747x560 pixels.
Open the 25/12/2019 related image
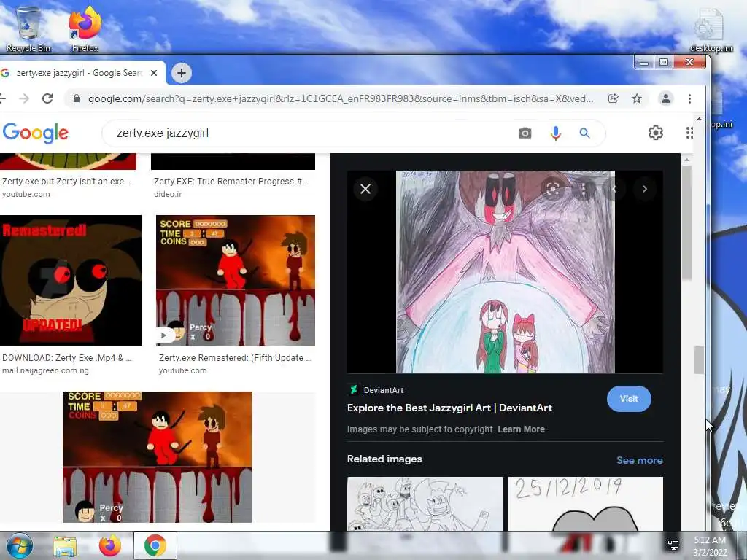pyautogui.click(x=586, y=504)
